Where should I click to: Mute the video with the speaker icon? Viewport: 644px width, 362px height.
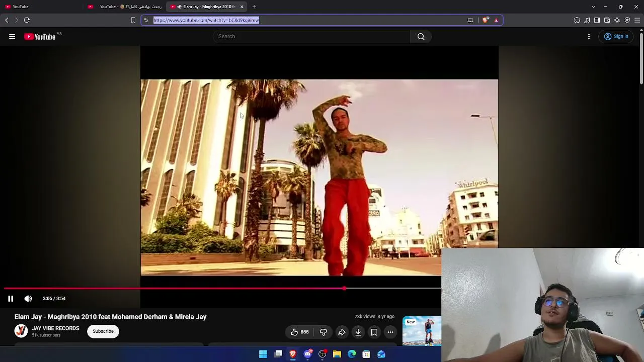click(x=28, y=299)
